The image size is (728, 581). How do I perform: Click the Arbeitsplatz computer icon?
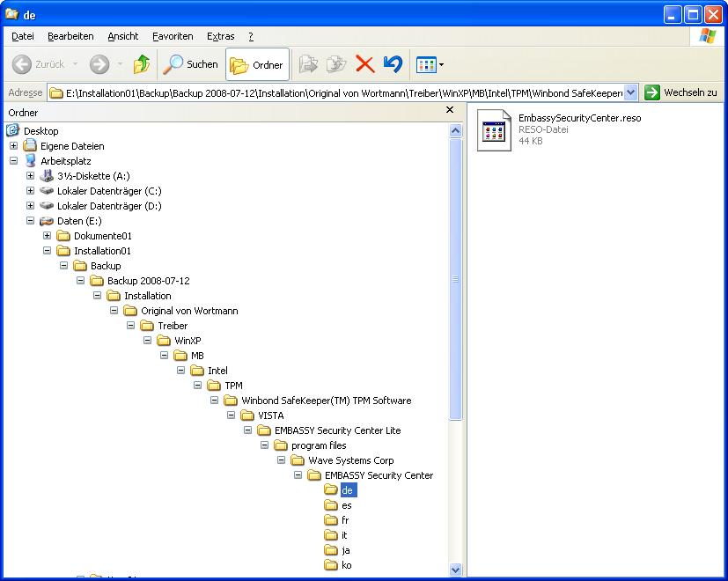(x=30, y=161)
